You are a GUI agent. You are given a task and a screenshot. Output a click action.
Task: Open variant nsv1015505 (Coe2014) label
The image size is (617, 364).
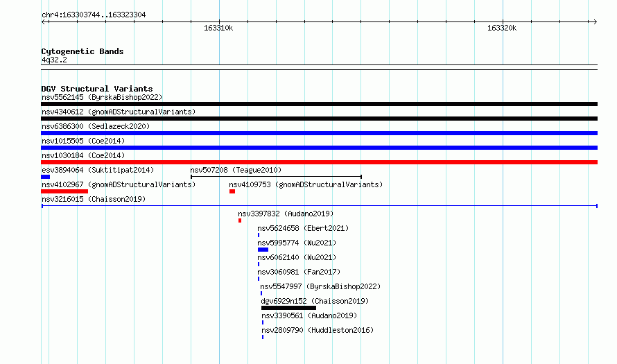pos(83,141)
